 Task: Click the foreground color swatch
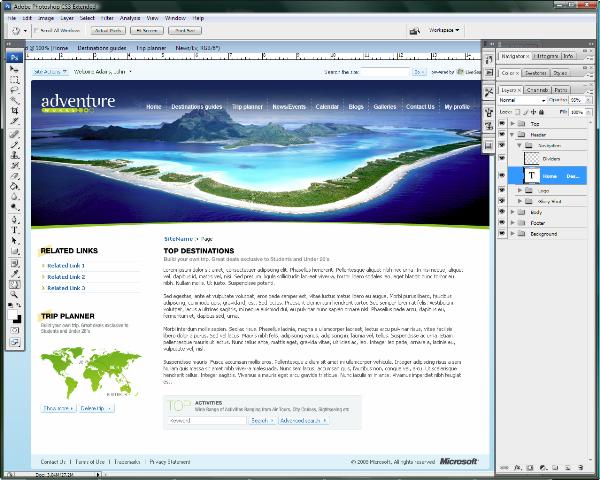coord(12,315)
